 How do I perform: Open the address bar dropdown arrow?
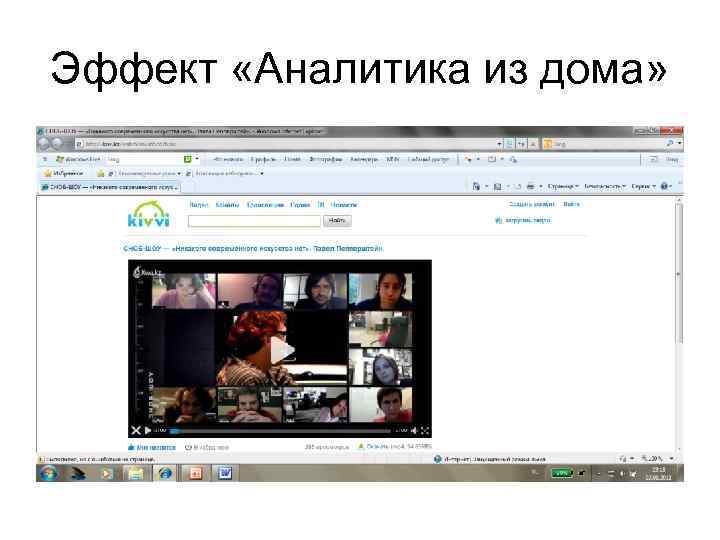tap(499, 144)
